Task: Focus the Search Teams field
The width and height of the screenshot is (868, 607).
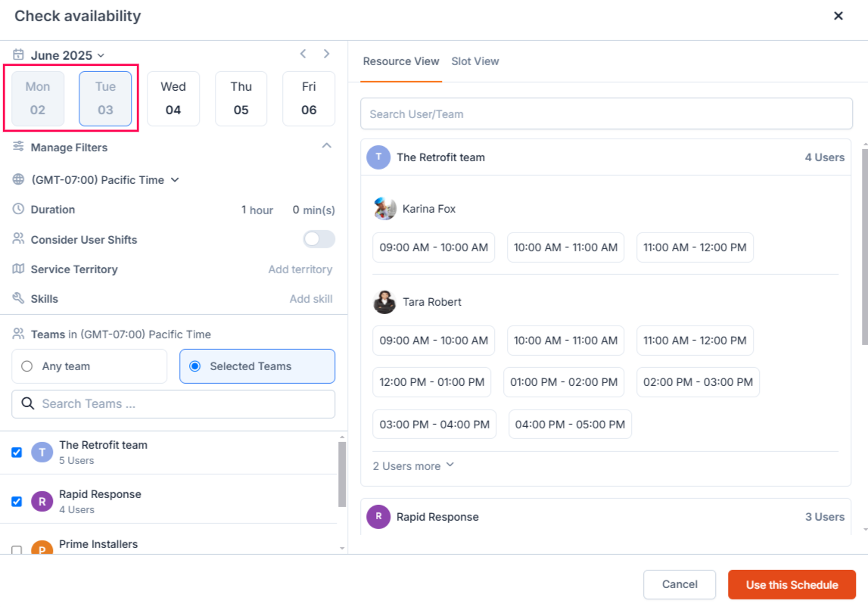Action: (173, 403)
